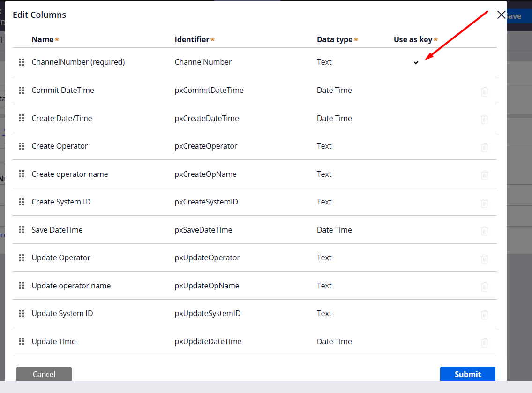
Task: Submit the column changes
Action: tap(467, 374)
